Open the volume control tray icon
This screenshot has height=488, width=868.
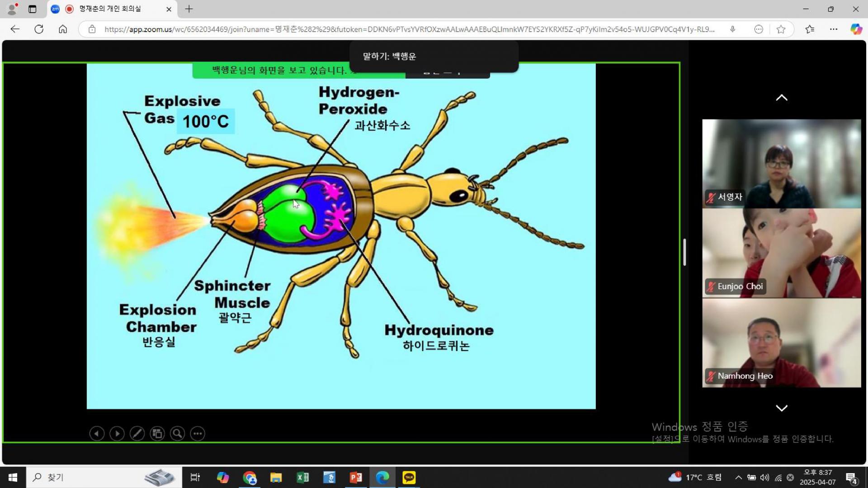pyautogui.click(x=764, y=477)
